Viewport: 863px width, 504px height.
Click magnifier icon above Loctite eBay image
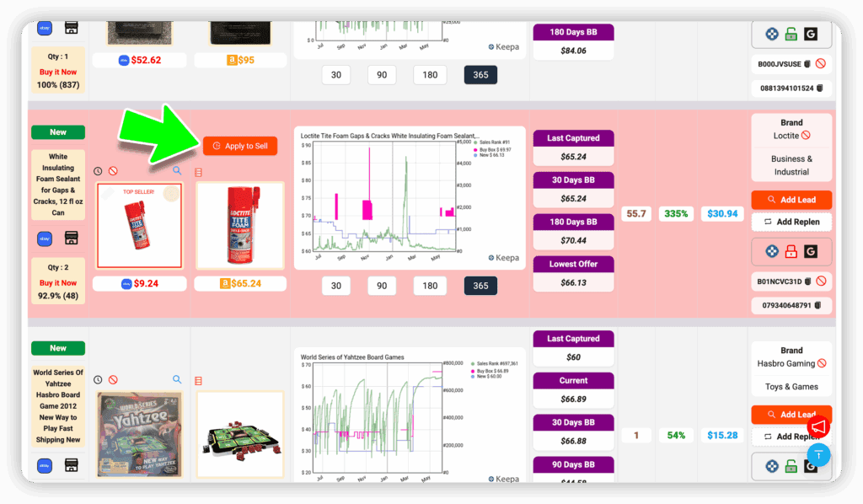tap(177, 170)
